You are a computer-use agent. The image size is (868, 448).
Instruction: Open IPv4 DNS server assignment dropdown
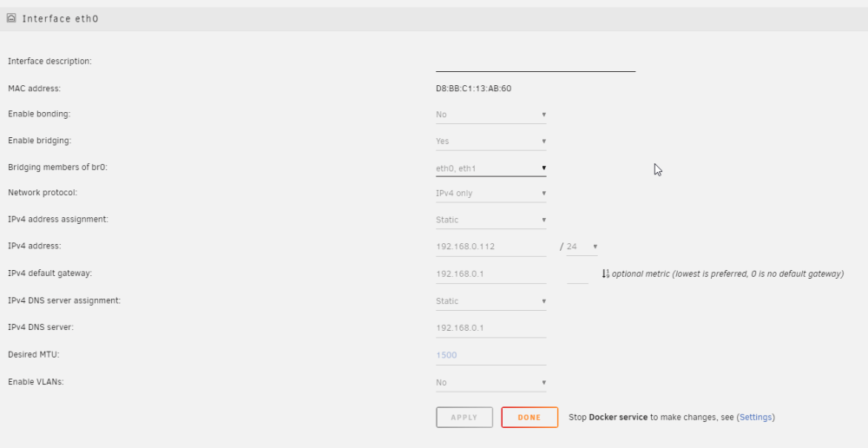click(x=491, y=301)
